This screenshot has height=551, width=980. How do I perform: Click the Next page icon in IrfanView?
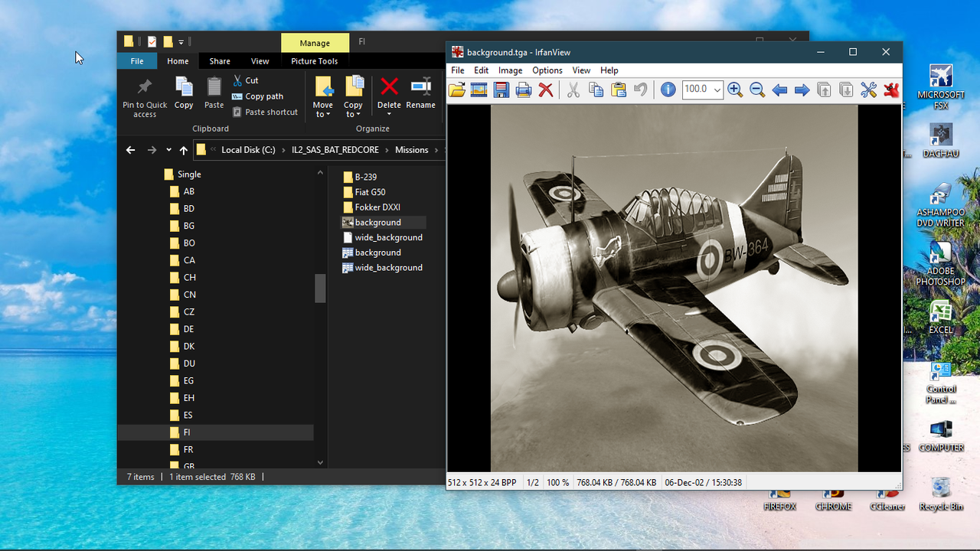[846, 90]
